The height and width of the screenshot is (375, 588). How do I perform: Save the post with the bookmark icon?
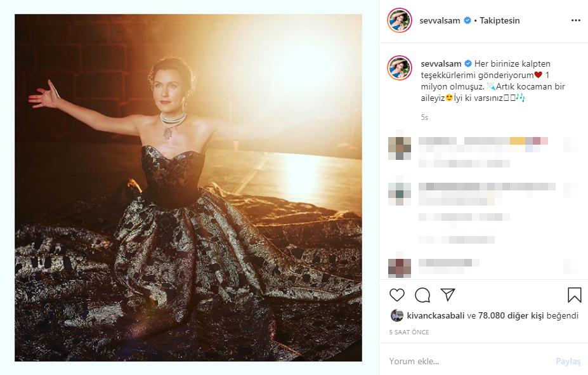click(574, 295)
